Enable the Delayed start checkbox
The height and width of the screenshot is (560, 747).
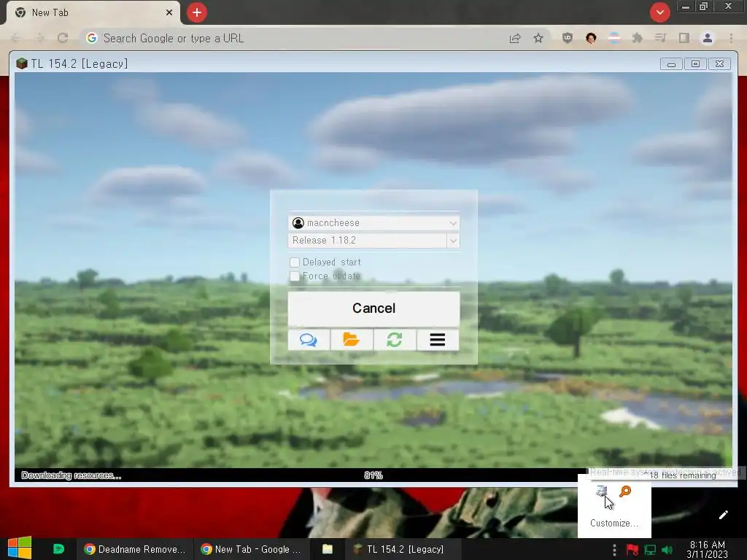[295, 262]
